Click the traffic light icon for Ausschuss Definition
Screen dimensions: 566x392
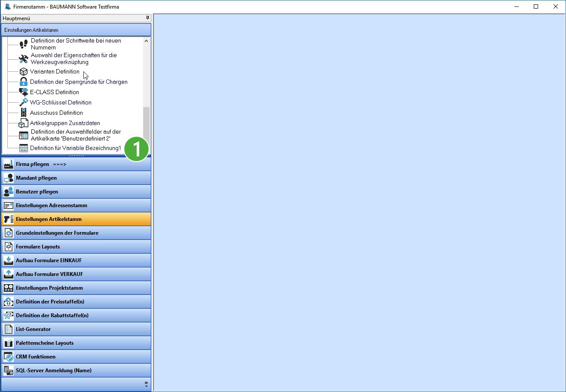pos(24,113)
